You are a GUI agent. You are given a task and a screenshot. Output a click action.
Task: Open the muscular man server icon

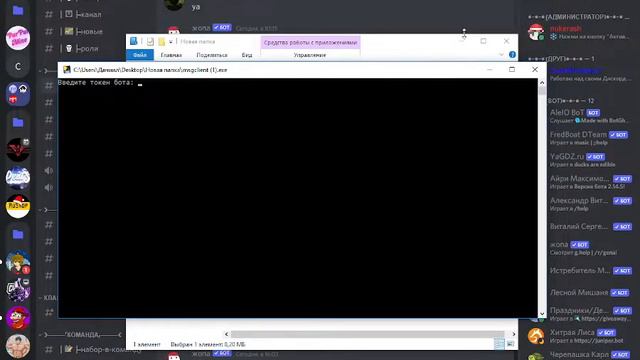tap(18, 346)
